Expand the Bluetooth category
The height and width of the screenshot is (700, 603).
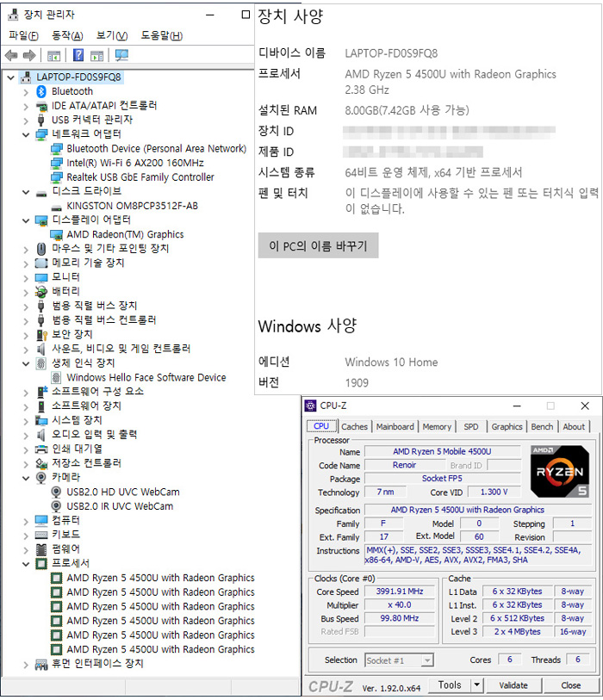(26, 92)
